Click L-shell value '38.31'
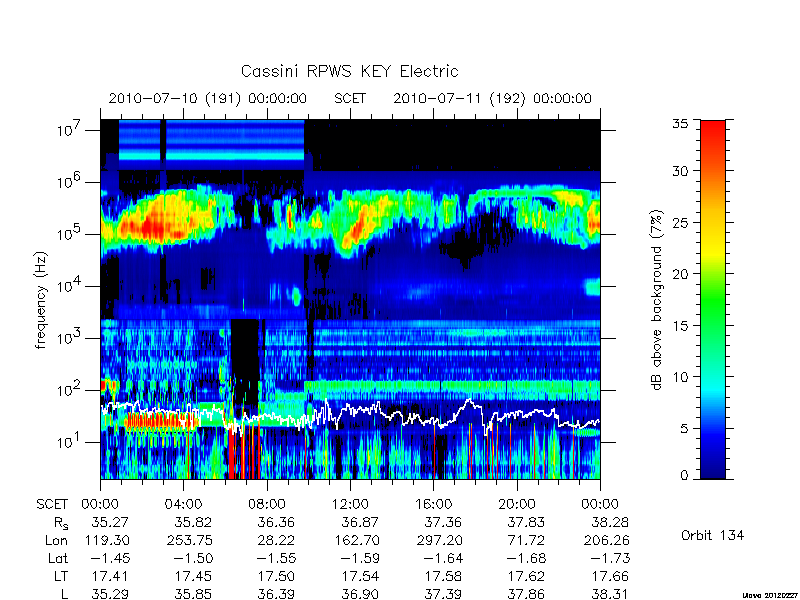This screenshot has width=800, height=600. click(609, 594)
